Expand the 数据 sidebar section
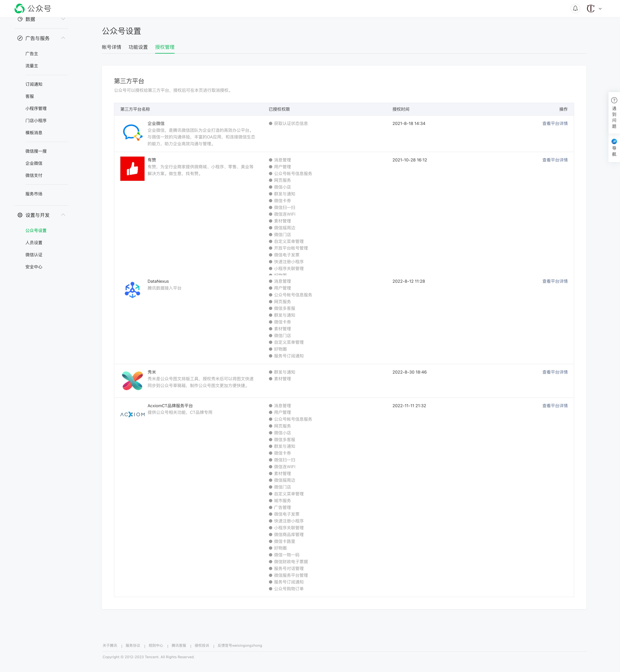Image resolution: width=620 pixels, height=672 pixels. 63,19
